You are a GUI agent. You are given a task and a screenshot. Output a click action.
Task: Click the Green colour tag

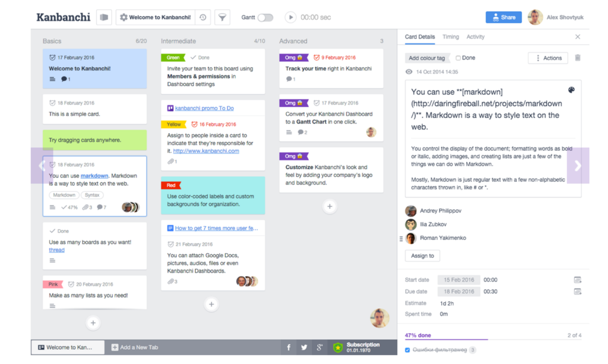tap(173, 58)
